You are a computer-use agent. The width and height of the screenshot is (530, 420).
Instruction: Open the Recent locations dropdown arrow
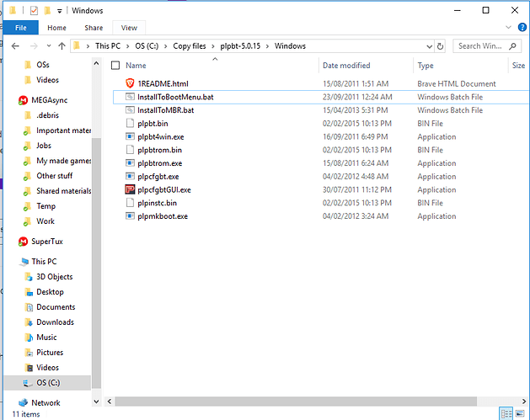tap(49, 46)
